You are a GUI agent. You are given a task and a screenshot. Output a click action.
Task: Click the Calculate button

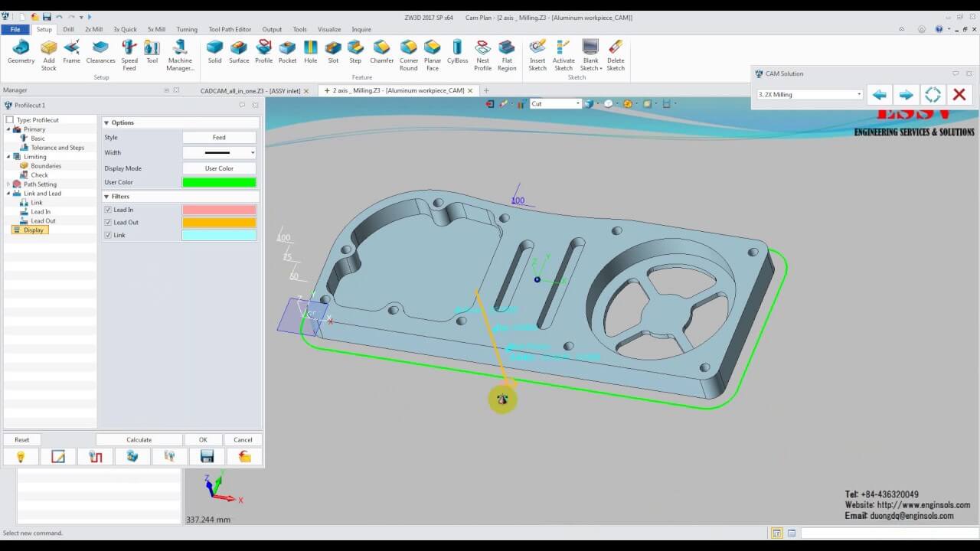(139, 440)
